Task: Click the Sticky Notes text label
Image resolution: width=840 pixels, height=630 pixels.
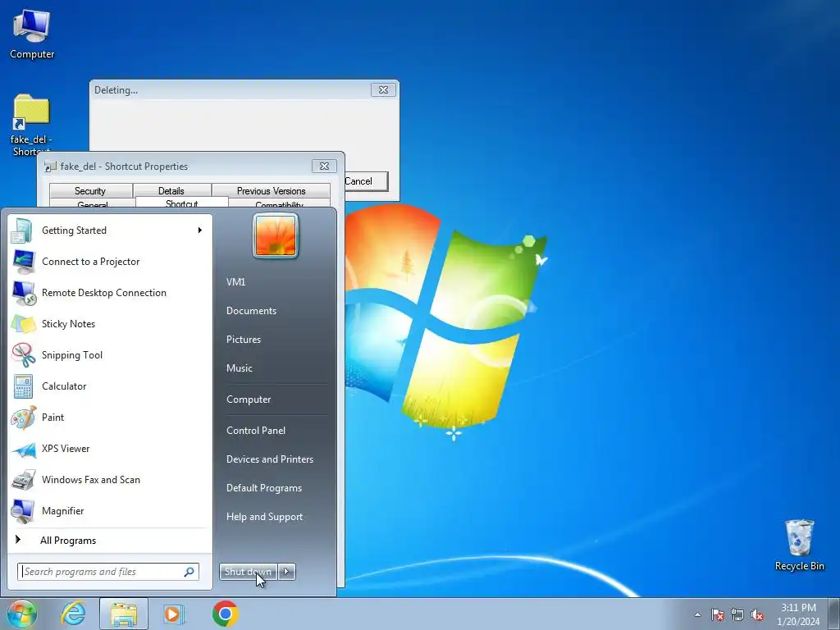Action: 68,324
